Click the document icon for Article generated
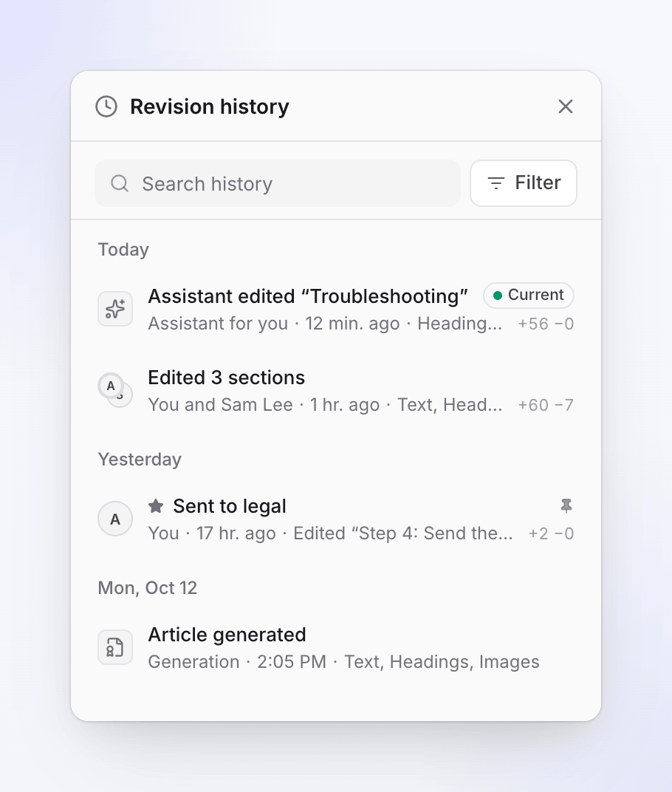 115,647
